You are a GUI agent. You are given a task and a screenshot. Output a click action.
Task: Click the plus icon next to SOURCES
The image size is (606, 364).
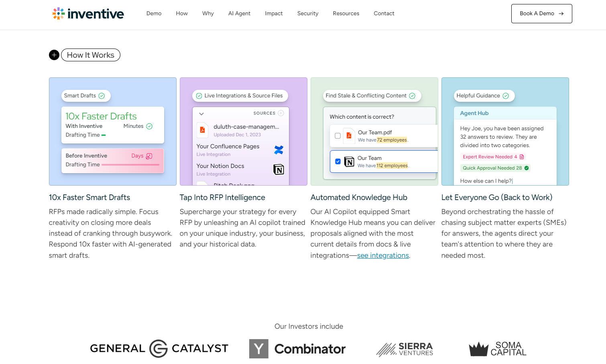pos(281,113)
